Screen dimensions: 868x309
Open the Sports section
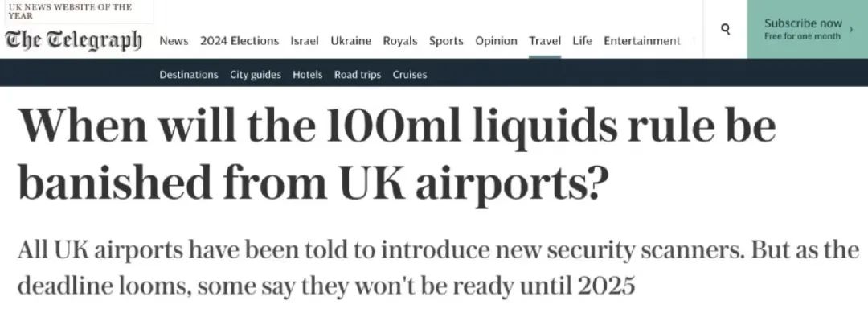pos(446,41)
